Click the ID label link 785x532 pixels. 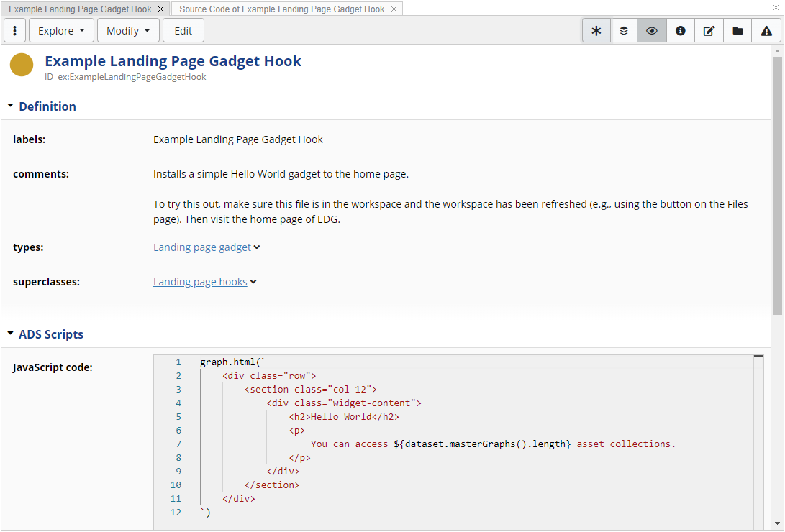coord(48,77)
